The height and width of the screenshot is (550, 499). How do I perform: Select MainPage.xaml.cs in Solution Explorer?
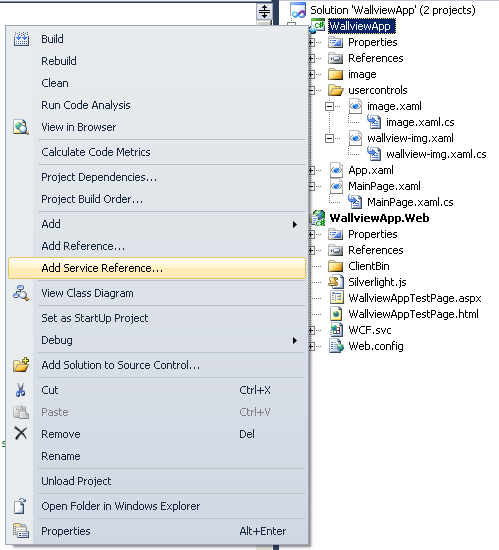(410, 202)
